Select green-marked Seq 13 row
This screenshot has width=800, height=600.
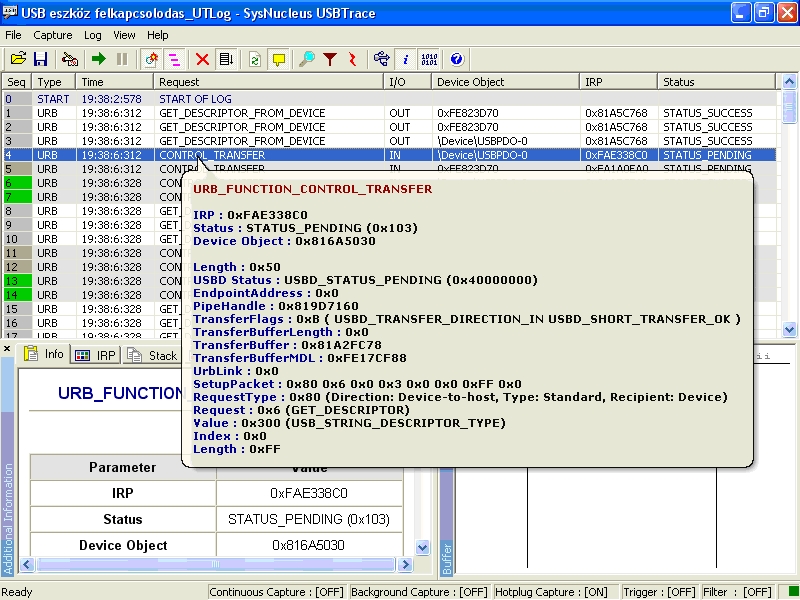pos(93,281)
